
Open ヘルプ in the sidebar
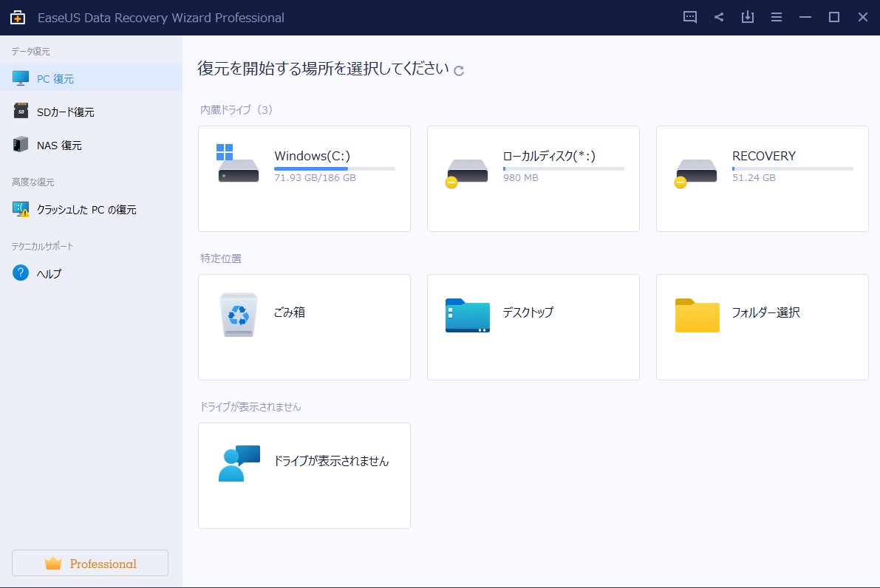point(49,274)
